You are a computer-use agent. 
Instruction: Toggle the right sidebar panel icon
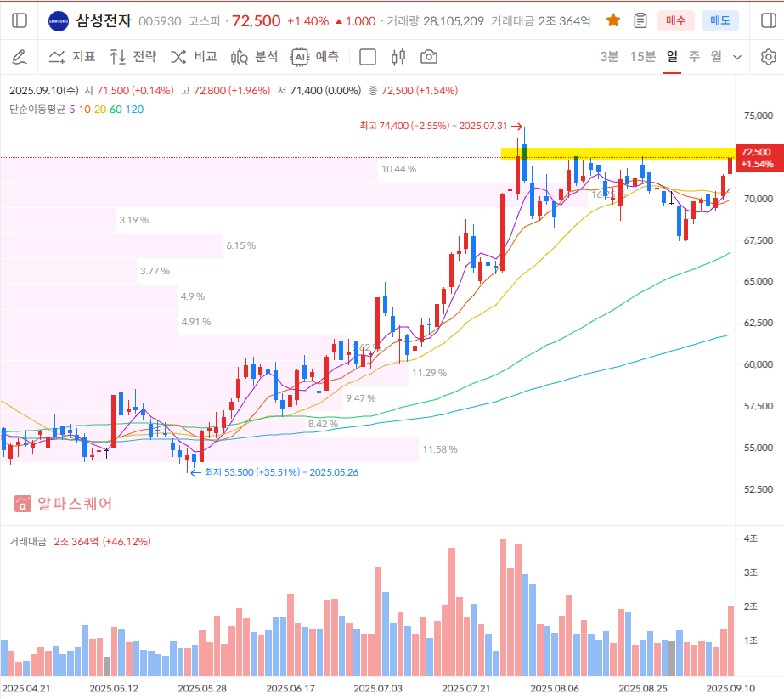point(769,20)
